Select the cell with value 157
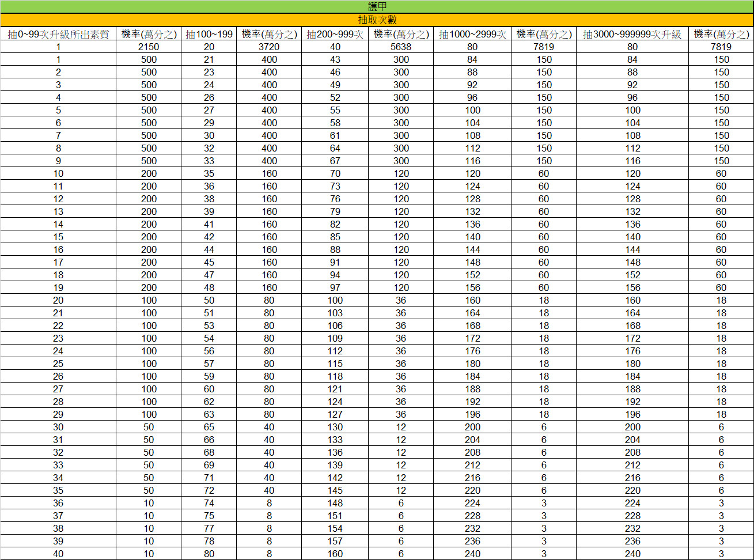Screen dimensions: 754x560 (335, 541)
